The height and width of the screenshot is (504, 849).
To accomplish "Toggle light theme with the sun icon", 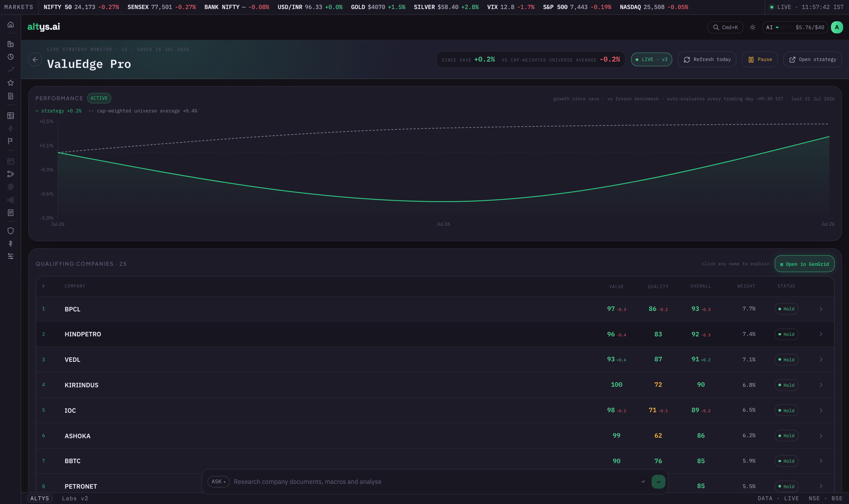I will 752,28.
